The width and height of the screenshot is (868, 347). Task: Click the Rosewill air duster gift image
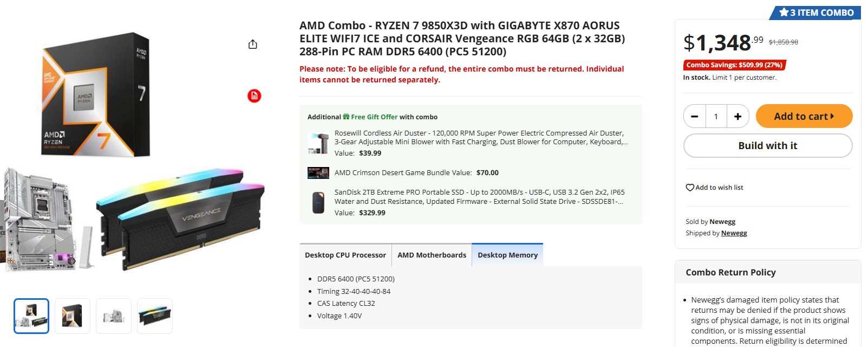318,143
